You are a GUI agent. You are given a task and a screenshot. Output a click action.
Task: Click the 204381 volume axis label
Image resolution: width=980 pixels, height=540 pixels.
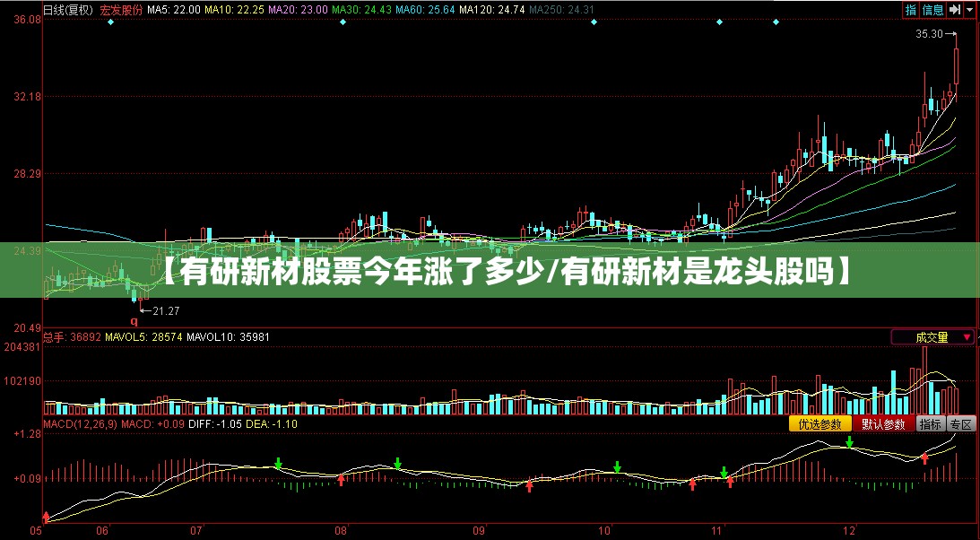coord(22,347)
